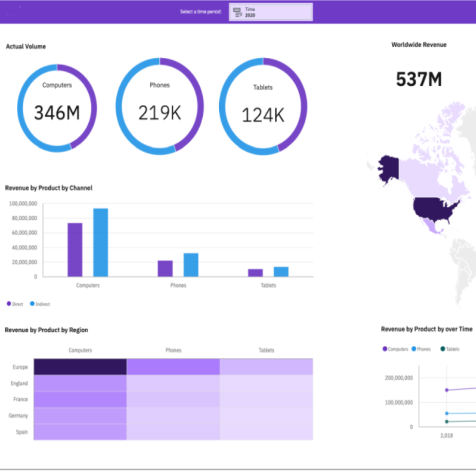This screenshot has height=471, width=476.
Task: Click the Computers heatmap column header
Action: coord(80,350)
